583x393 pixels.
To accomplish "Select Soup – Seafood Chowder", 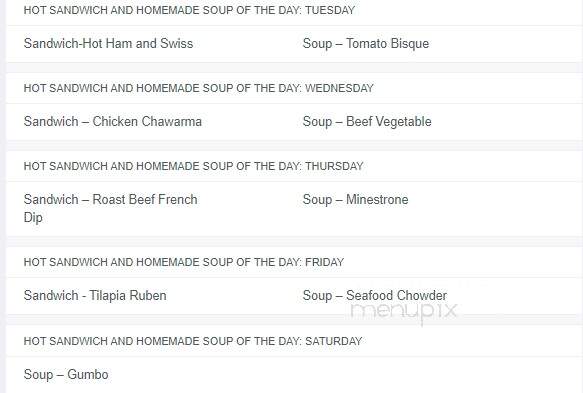I will 375,296.
